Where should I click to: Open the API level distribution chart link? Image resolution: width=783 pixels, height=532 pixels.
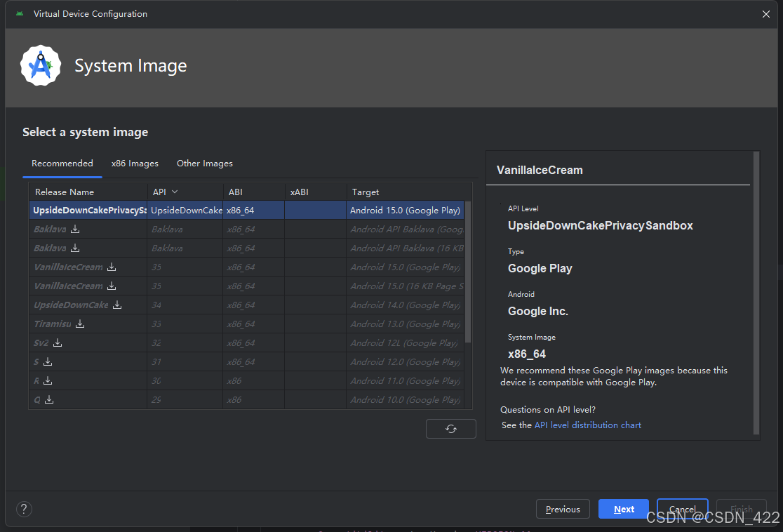pyautogui.click(x=587, y=425)
